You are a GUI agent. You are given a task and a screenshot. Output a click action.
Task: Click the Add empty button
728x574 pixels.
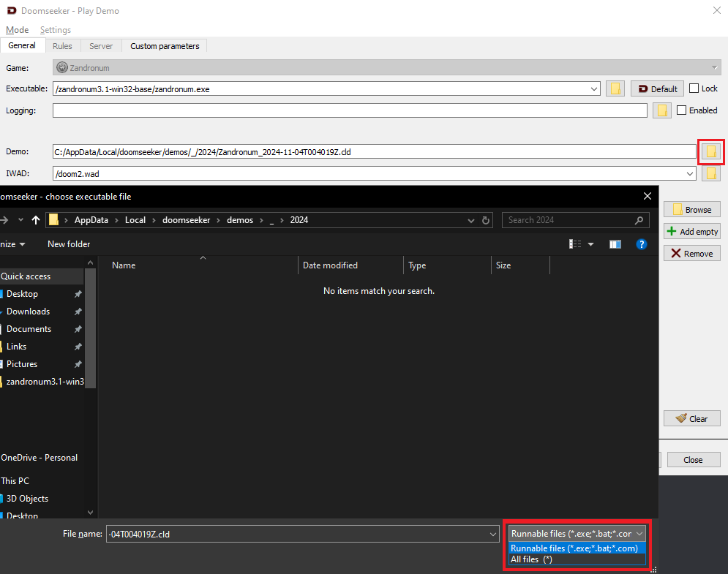[691, 232]
